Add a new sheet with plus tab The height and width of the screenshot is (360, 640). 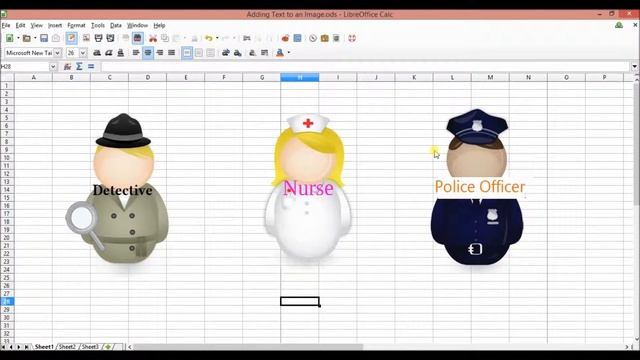[x=108, y=347]
